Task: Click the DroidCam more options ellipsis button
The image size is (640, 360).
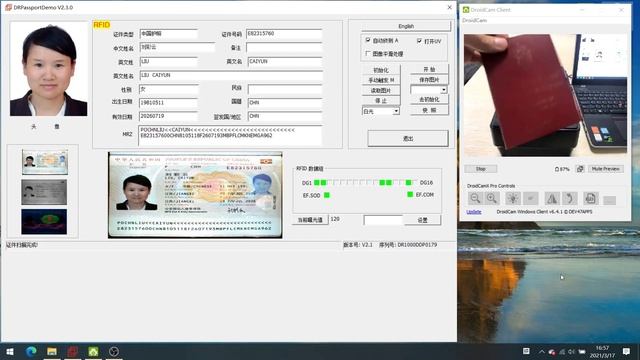Action: [609, 200]
